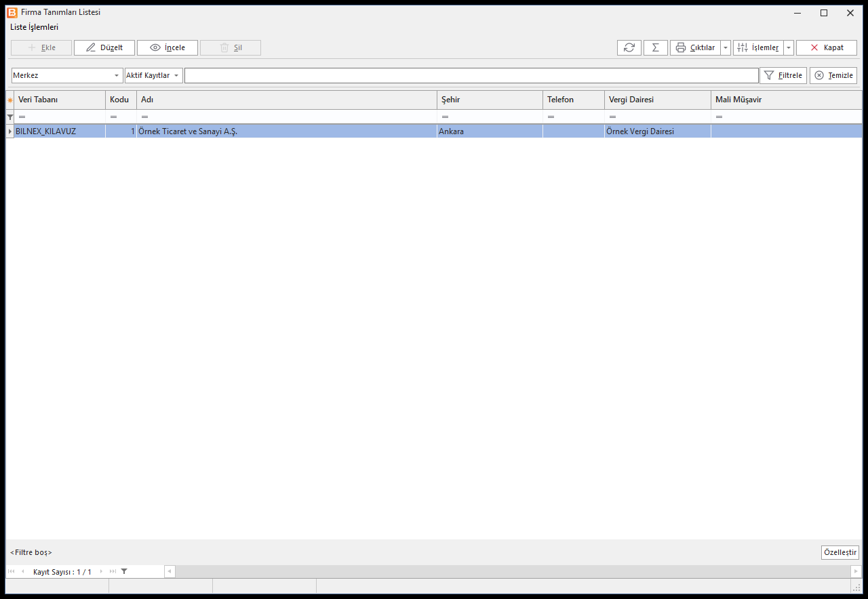Sort by Veri Tabanı column header
The image size is (868, 599).
[x=60, y=100]
